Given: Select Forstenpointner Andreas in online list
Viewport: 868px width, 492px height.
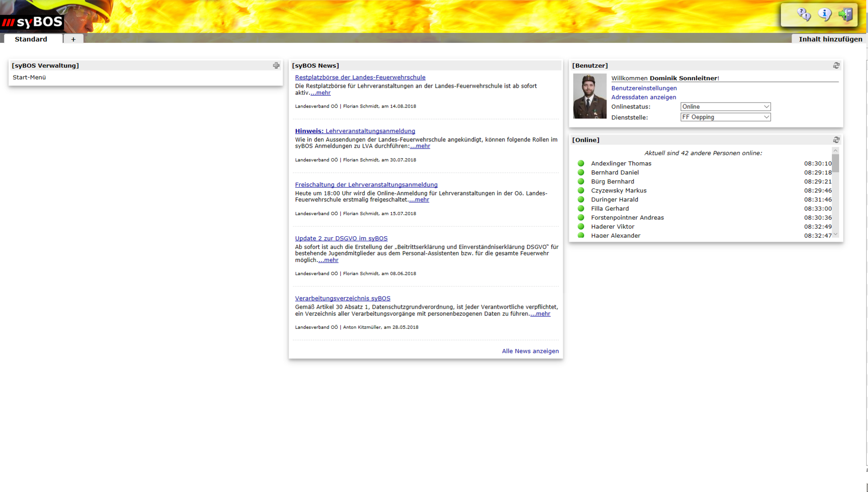Looking at the screenshot, I should point(627,218).
